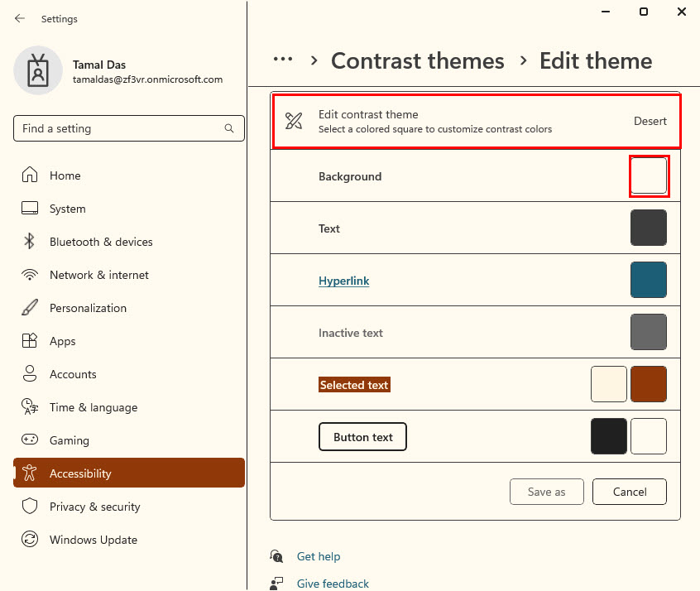700x591 pixels.
Task: Click the Network wifi icon
Action: tap(30, 274)
